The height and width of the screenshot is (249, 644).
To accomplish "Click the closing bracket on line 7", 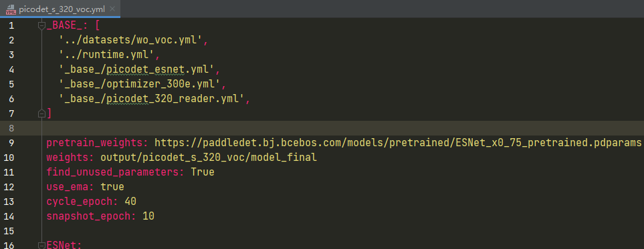I will [x=49, y=113].
